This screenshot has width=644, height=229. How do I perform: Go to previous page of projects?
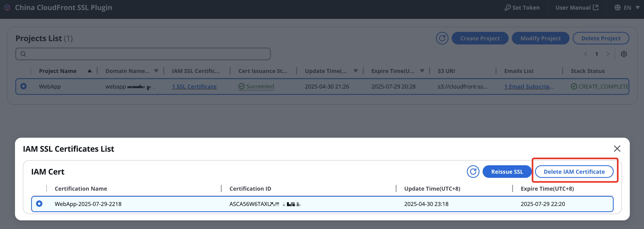click(585, 54)
